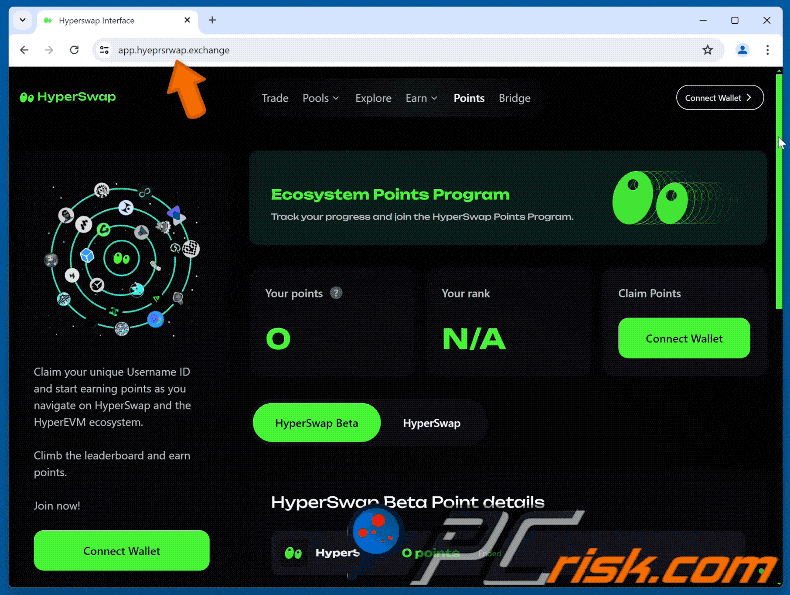
Task: Go back using the browser back arrow
Action: pyautogui.click(x=24, y=50)
